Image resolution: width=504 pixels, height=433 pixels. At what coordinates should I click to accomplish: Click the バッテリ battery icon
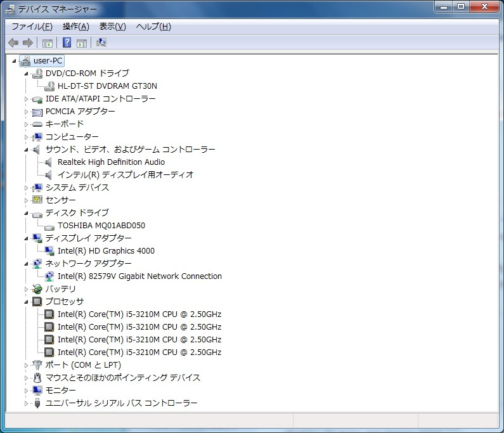(x=37, y=289)
